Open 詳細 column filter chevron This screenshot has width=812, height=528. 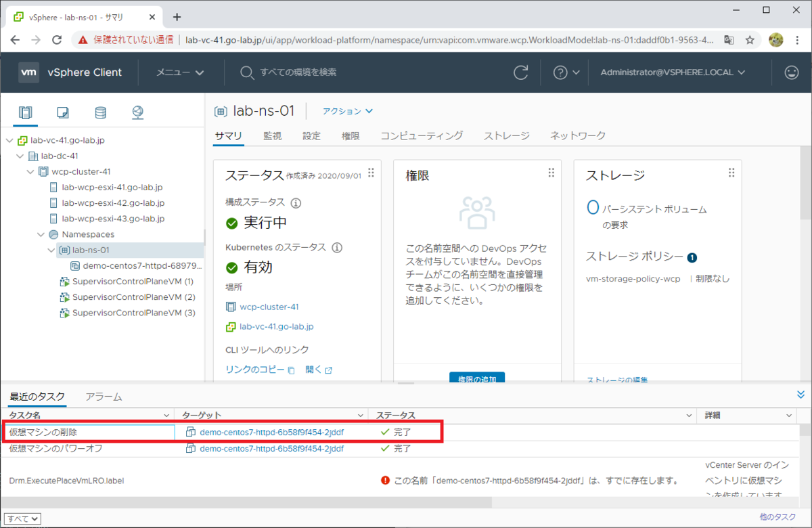(x=789, y=415)
